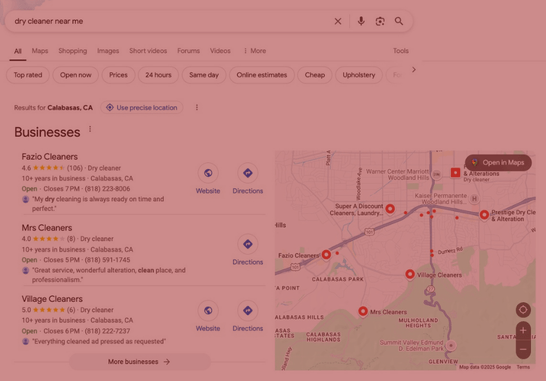The width and height of the screenshot is (546, 381).
Task: Click More businesses button
Action: tap(140, 362)
